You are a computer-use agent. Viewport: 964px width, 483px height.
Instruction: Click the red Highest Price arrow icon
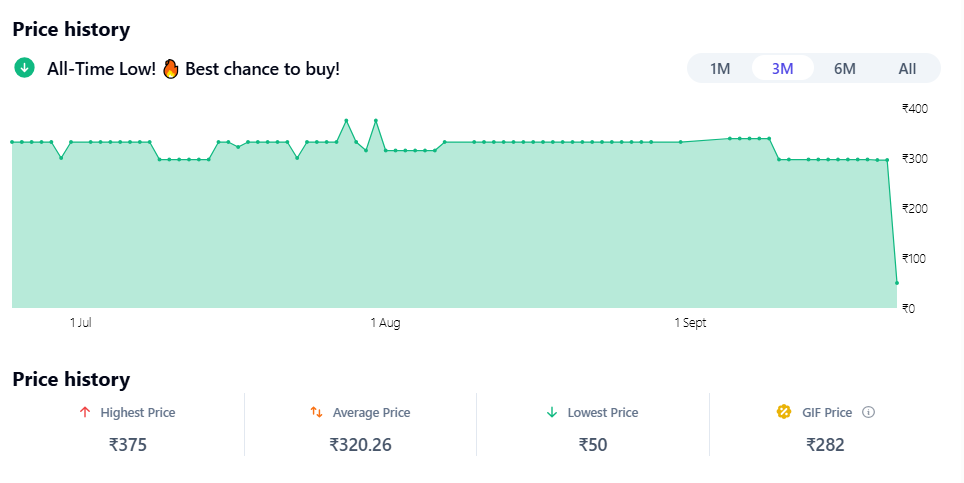pyautogui.click(x=84, y=412)
